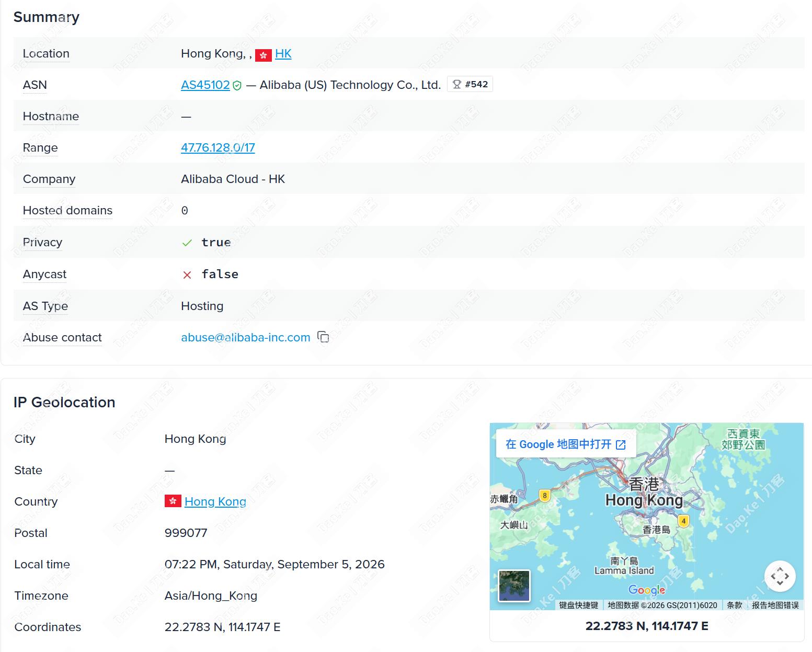The image size is (812, 652).
Task: Click the Google logo on the map
Action: coord(647,590)
